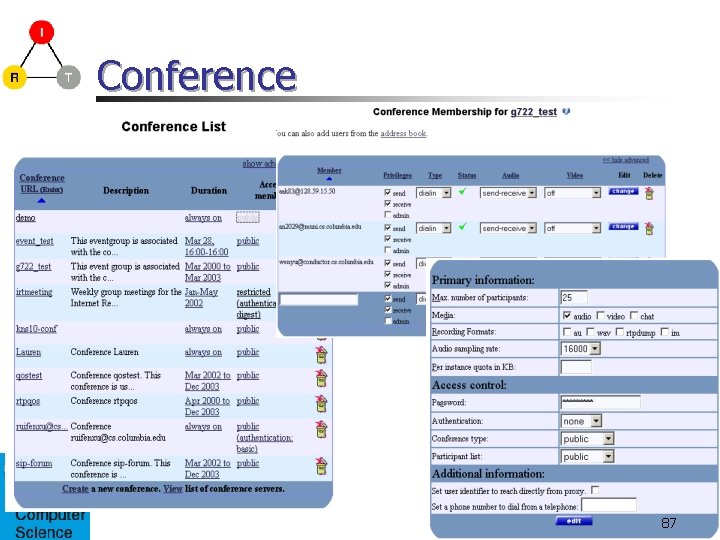The height and width of the screenshot is (540, 720).
Task: Click Create a new conference link
Action: pyautogui.click(x=75, y=489)
